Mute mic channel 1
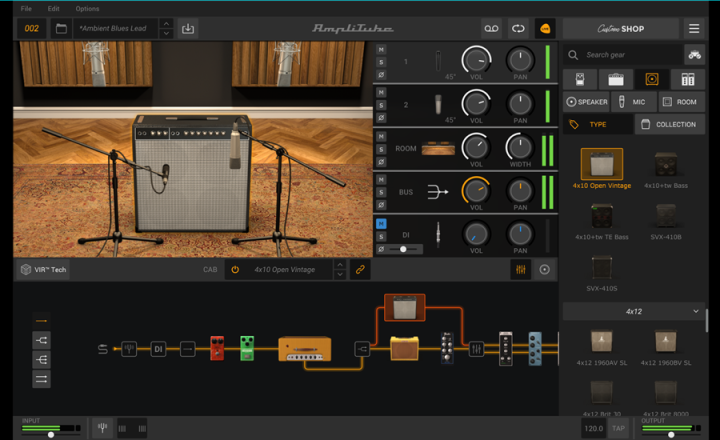The image size is (720, 440). tap(381, 49)
